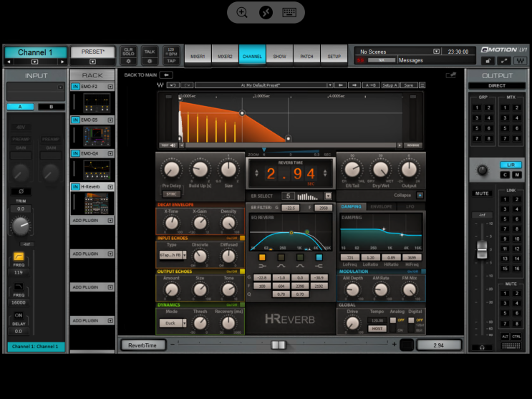Load the previous preset with left arrow
The image size is (532, 399).
pyautogui.click(x=341, y=85)
